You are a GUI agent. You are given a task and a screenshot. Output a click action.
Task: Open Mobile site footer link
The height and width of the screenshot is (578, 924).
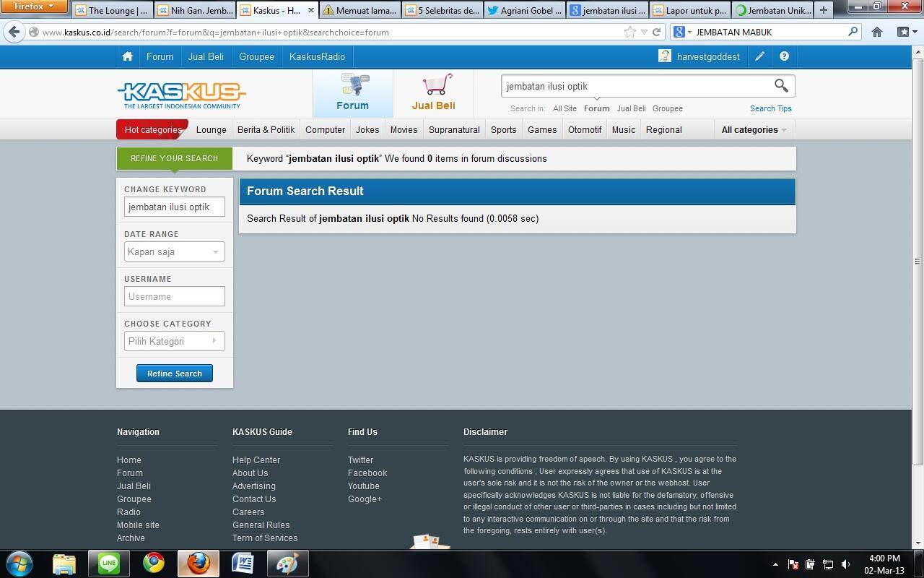[138, 525]
